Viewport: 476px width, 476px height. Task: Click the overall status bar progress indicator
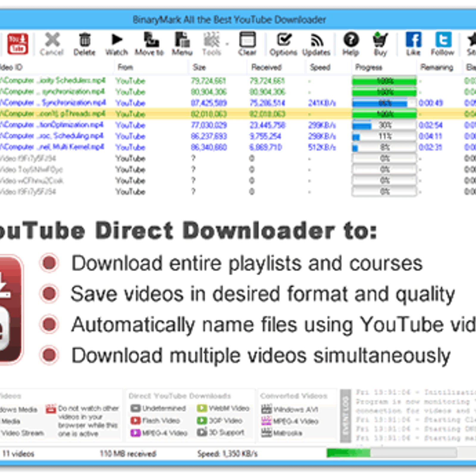coord(392,453)
